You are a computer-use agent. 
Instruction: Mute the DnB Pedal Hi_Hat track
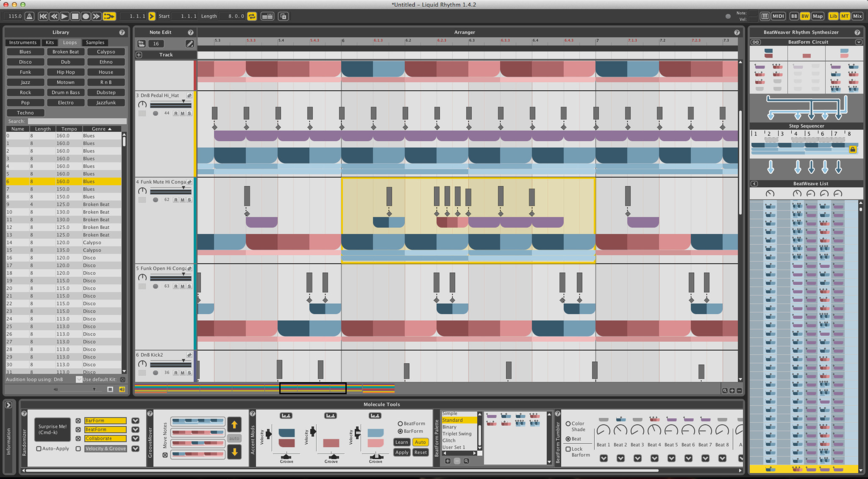[182, 113]
